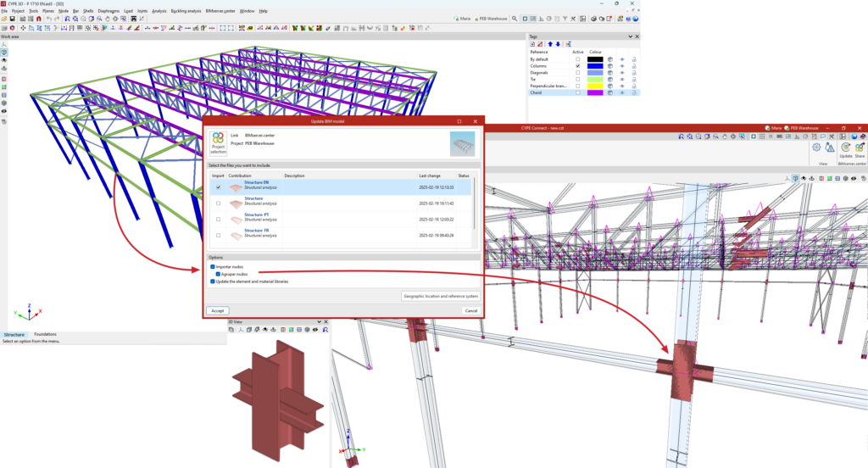This screenshot has width=868, height=468.
Task: Click the first icon in 3D View panel toolbar
Action: click(232, 330)
